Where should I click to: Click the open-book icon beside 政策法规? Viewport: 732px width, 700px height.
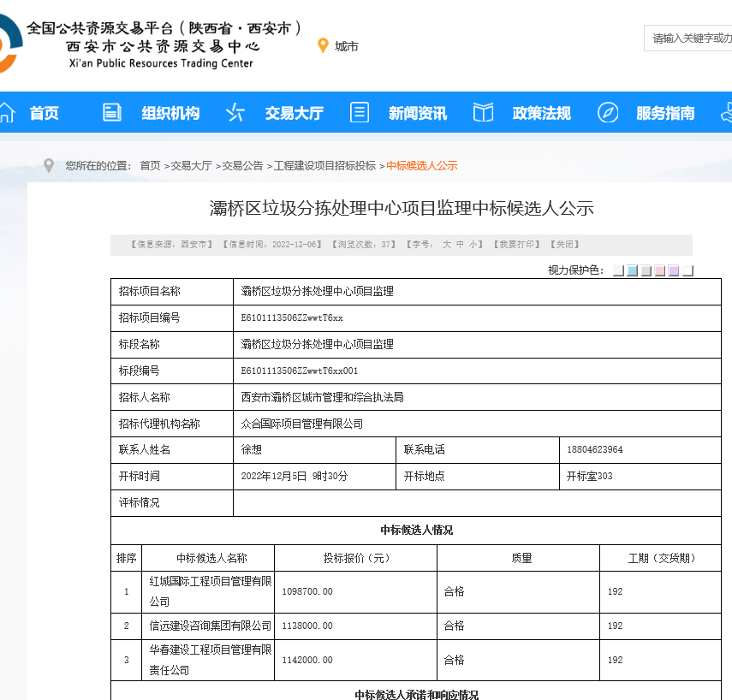coord(483,112)
